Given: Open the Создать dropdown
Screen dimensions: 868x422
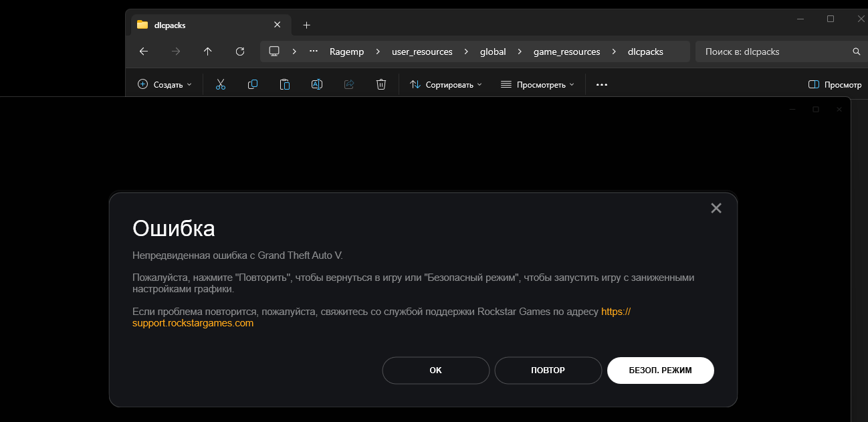Looking at the screenshot, I should 165,85.
